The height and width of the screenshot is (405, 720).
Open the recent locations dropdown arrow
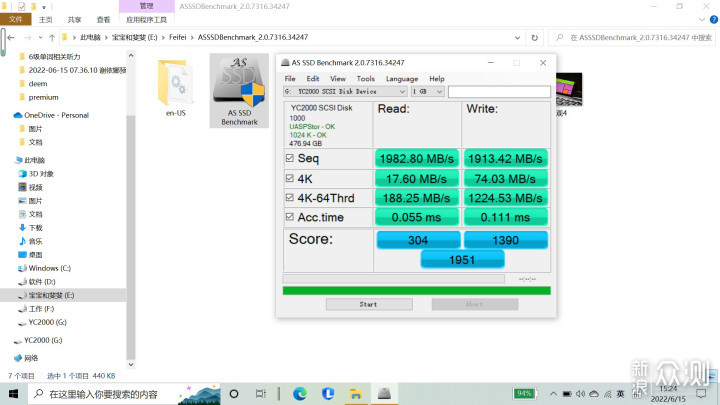click(40, 38)
